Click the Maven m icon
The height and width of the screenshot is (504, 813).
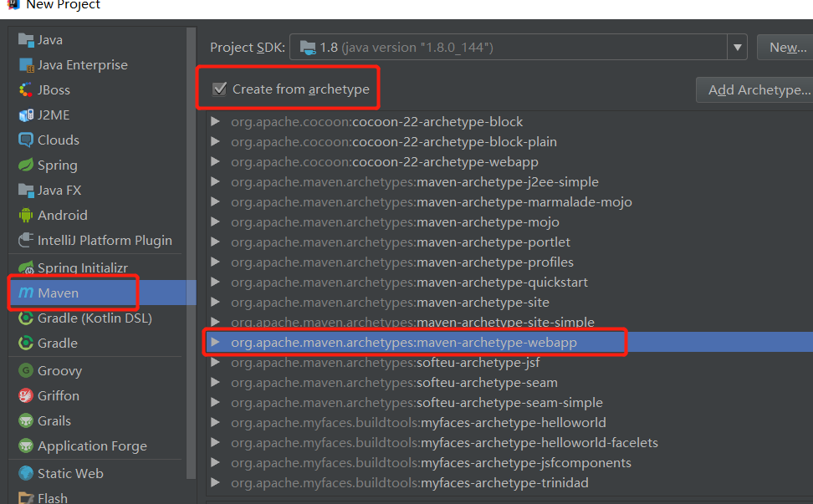pyautogui.click(x=26, y=293)
